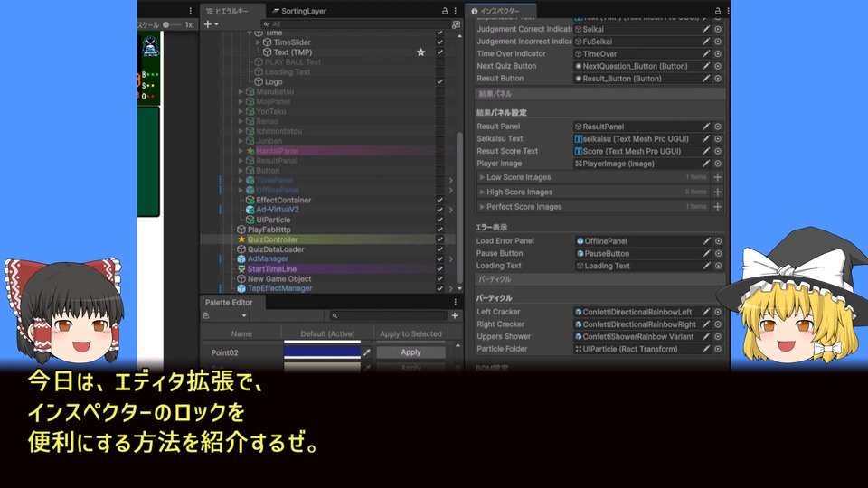Image resolution: width=868 pixels, height=488 pixels.
Task: Open the object picker for ResultPanel field
Action: point(718,127)
